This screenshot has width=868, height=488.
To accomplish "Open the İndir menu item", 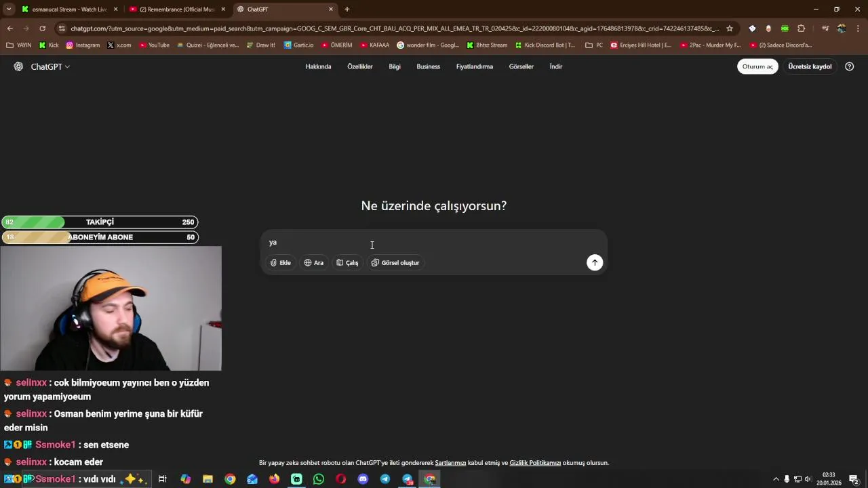I will point(556,66).
